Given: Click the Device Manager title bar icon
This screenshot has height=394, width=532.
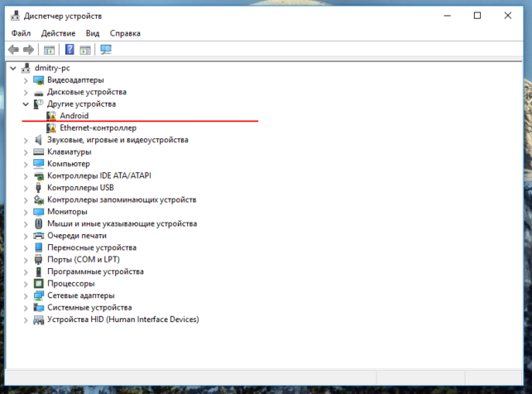Looking at the screenshot, I should click(15, 16).
